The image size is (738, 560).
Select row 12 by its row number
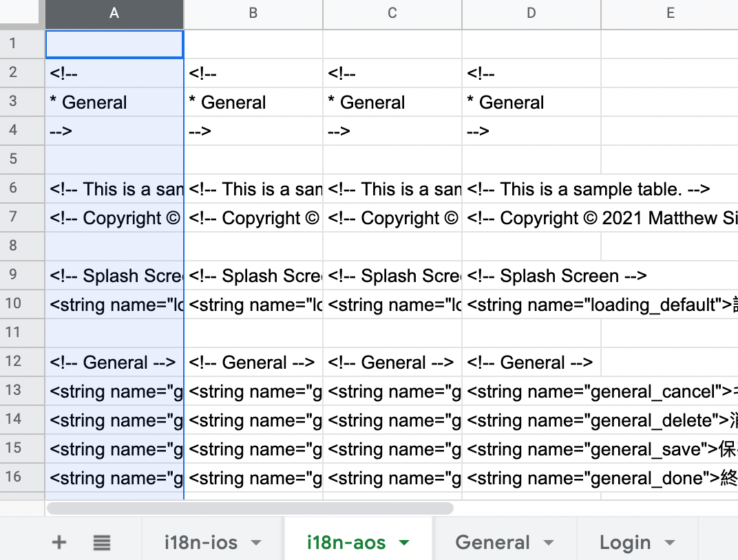point(21,362)
